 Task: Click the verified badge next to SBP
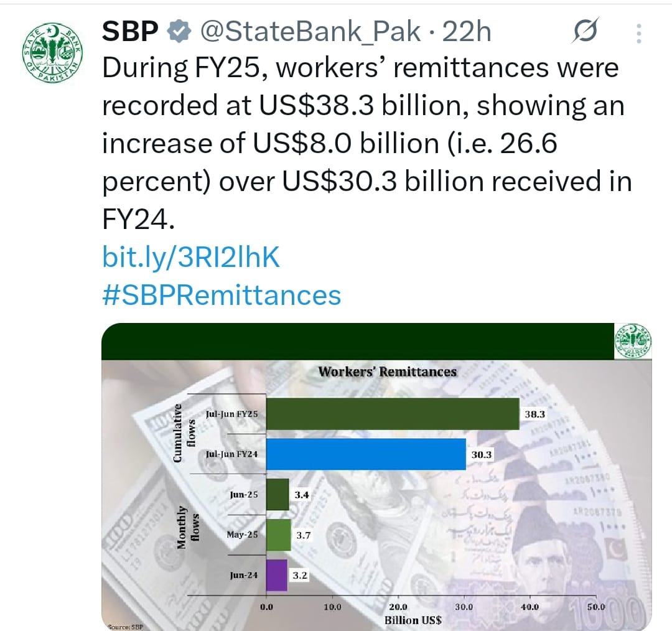179,31
